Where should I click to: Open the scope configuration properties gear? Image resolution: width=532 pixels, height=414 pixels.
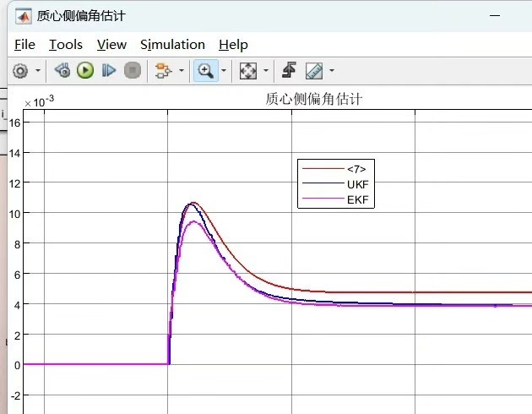coord(20,71)
